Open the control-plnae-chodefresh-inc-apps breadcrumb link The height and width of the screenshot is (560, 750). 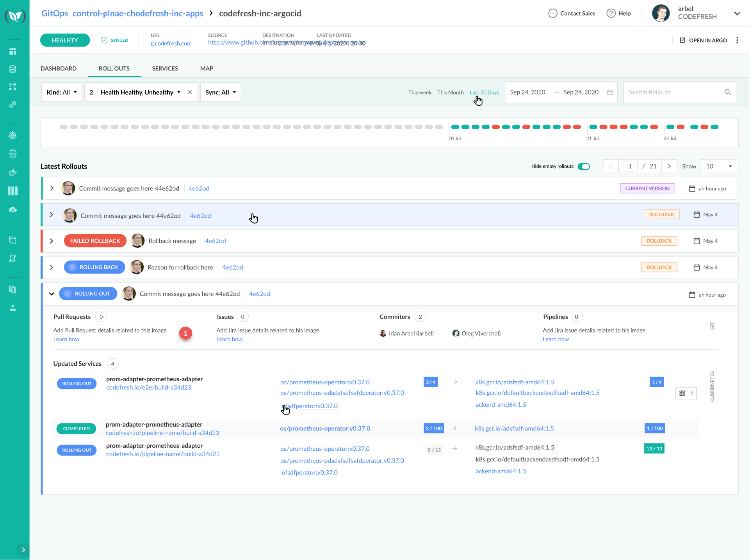[x=138, y=13]
